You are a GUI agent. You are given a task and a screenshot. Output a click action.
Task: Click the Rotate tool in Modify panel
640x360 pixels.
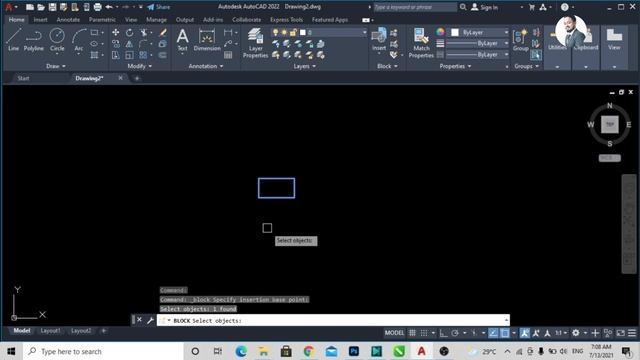click(x=129, y=32)
